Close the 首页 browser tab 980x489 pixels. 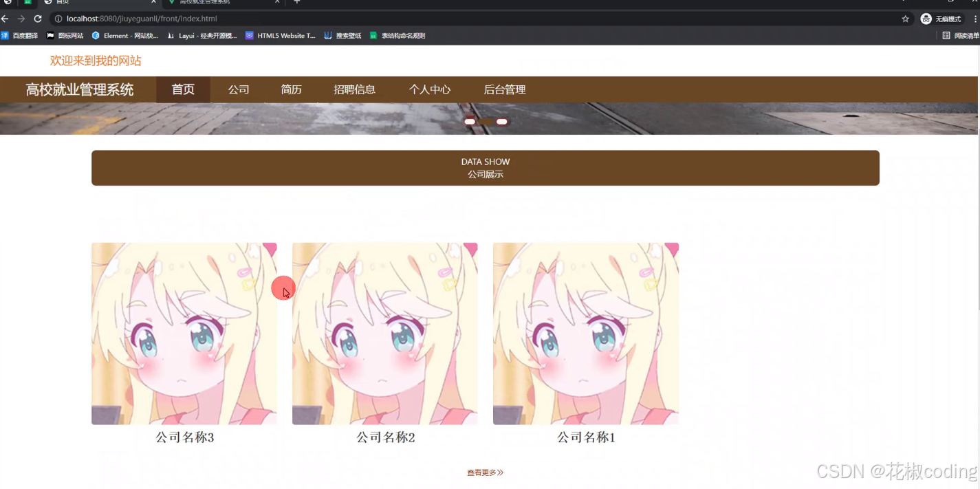[153, 2]
